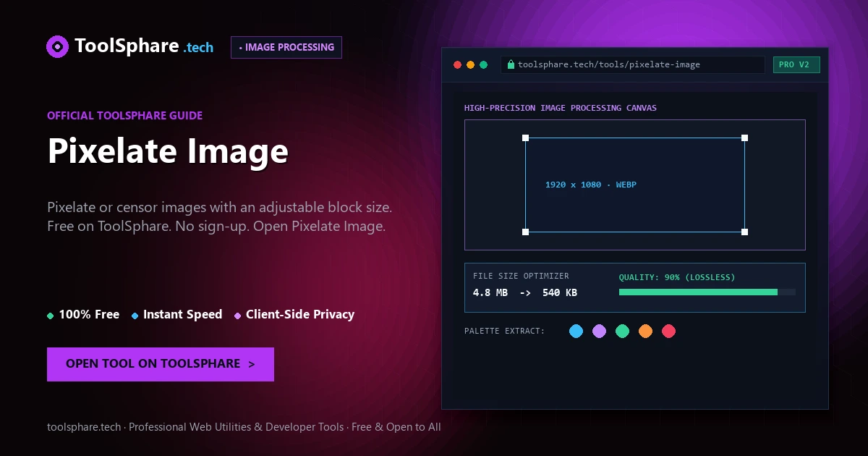This screenshot has height=456, width=868.
Task: Click the FILE SIZE OPTIMIZER label
Action: [521, 276]
